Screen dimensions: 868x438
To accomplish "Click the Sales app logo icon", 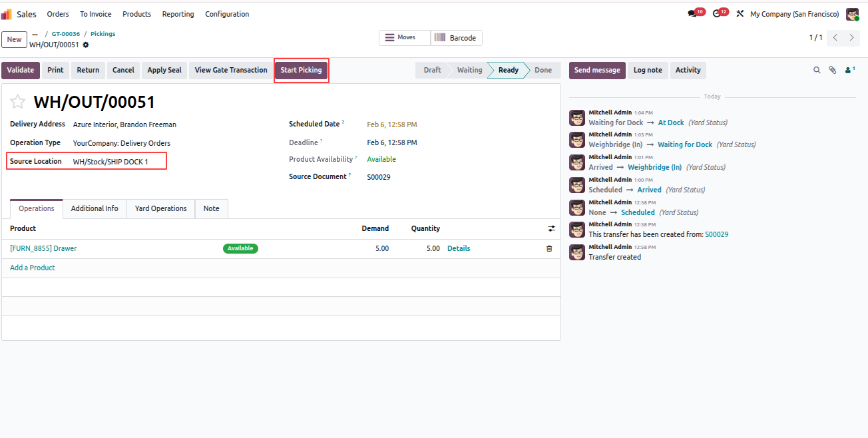I will 6,14.
